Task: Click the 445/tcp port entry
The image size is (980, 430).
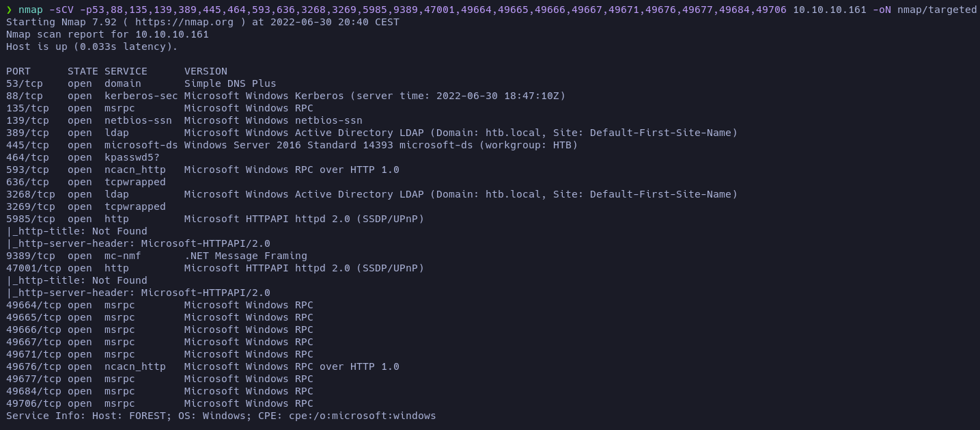Action: pos(27,145)
